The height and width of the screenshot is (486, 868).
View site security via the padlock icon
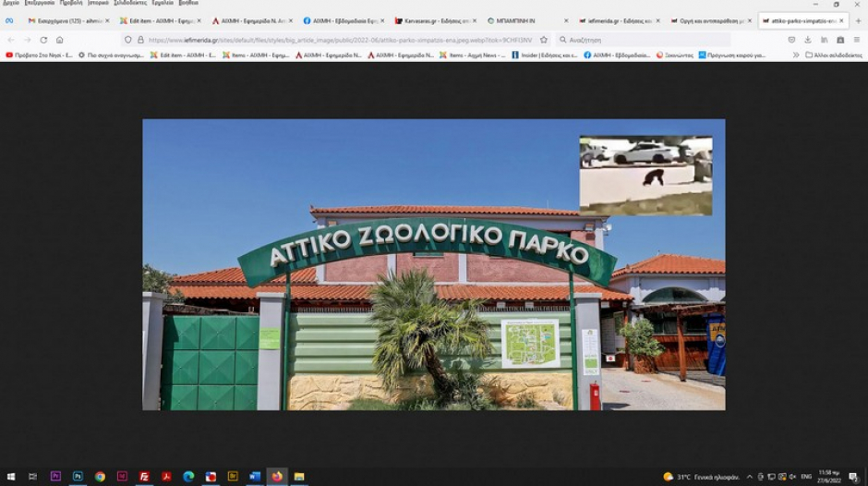point(140,40)
